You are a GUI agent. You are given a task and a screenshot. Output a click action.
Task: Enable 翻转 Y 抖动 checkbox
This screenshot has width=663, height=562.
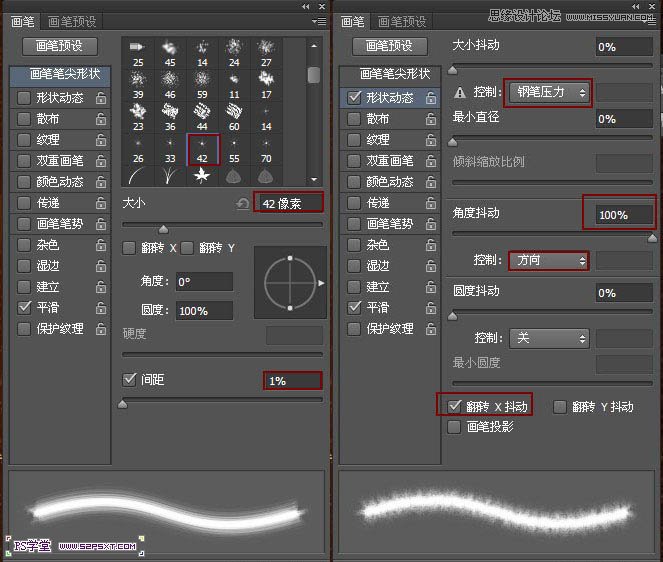pos(560,407)
